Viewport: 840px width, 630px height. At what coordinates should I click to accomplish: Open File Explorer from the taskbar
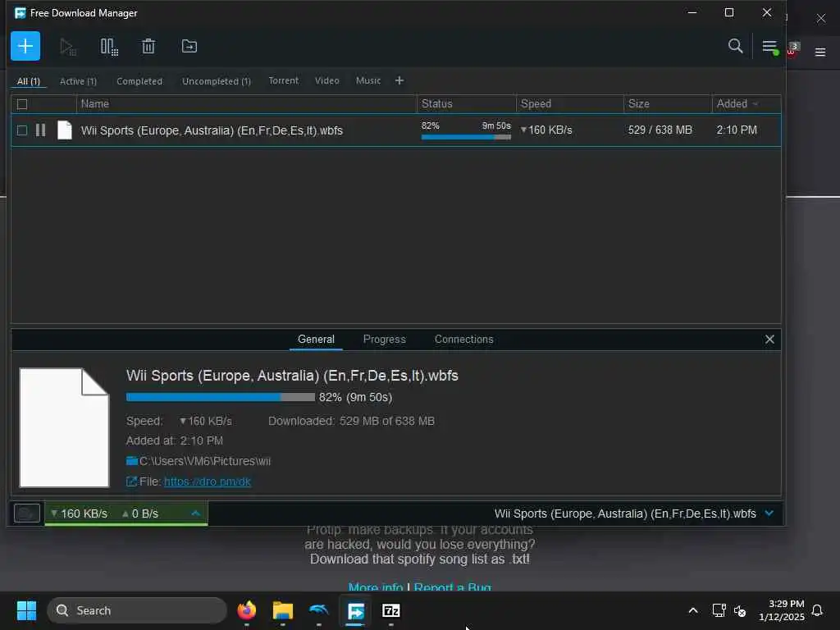[x=283, y=610]
